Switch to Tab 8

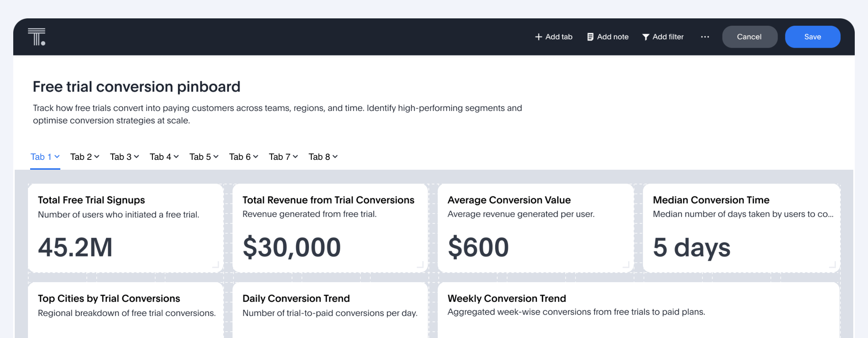point(319,157)
